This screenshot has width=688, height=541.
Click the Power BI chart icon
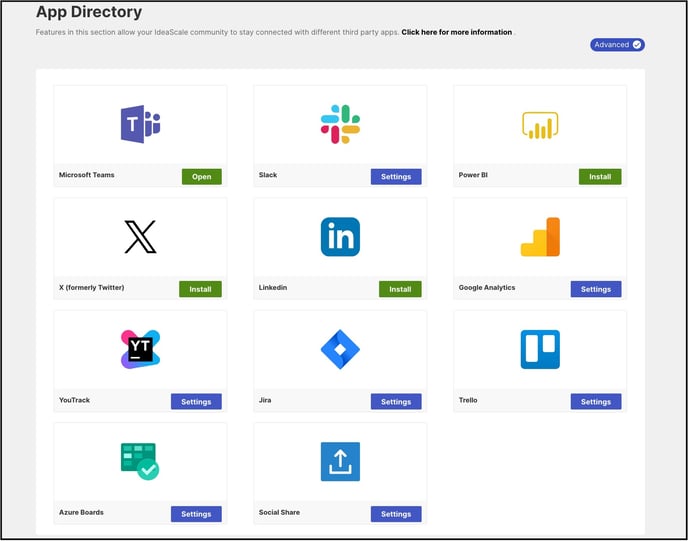(x=540, y=125)
